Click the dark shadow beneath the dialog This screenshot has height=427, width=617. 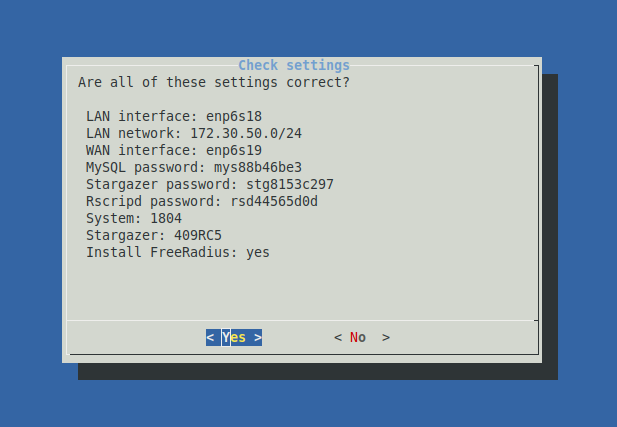320,371
